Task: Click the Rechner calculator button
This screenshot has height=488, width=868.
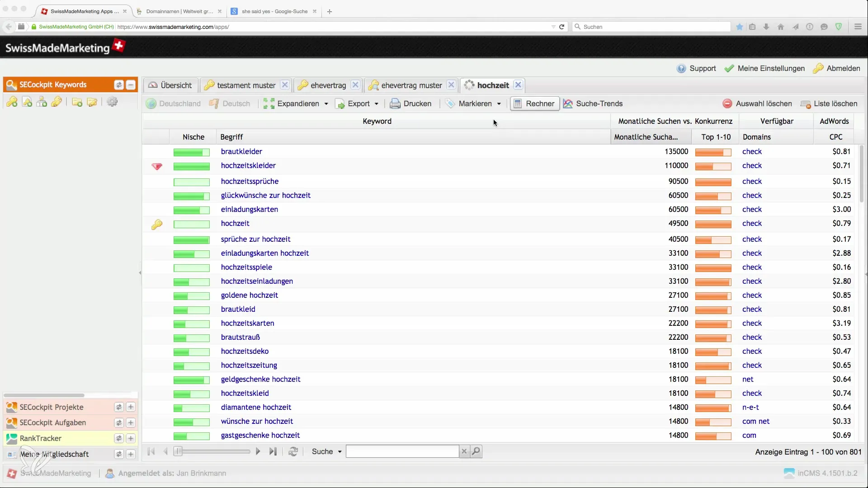Action: point(534,103)
